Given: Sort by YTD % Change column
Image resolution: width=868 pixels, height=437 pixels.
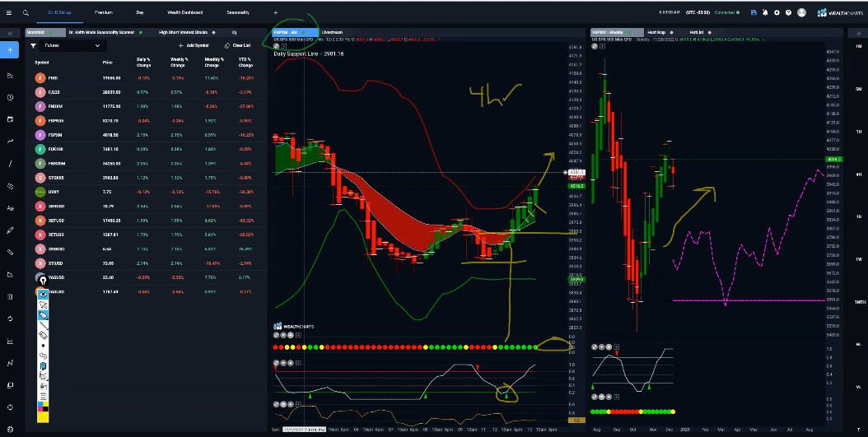Looking at the screenshot, I should pos(245,62).
